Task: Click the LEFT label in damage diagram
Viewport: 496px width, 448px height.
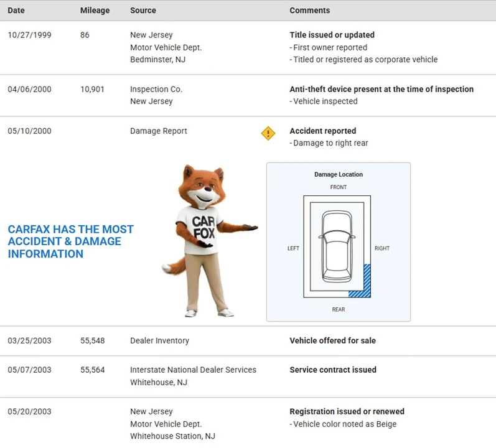Action: tap(293, 248)
